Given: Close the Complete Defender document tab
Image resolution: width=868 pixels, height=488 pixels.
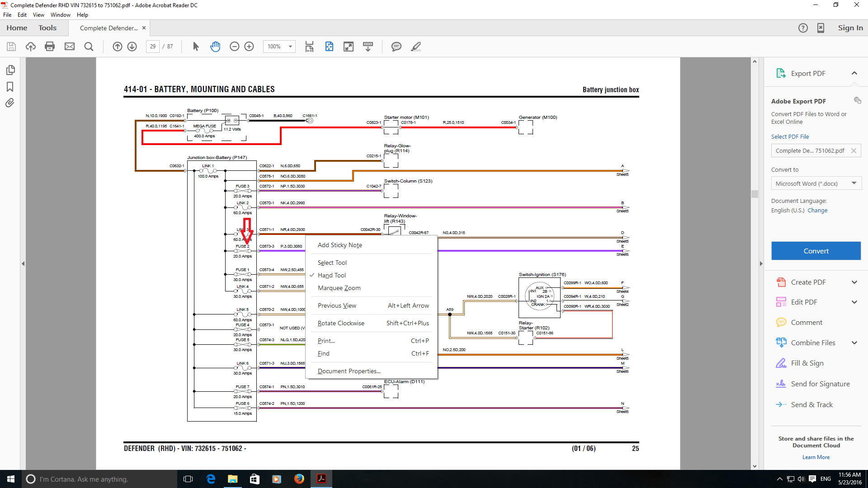Looking at the screenshot, I should tap(144, 28).
